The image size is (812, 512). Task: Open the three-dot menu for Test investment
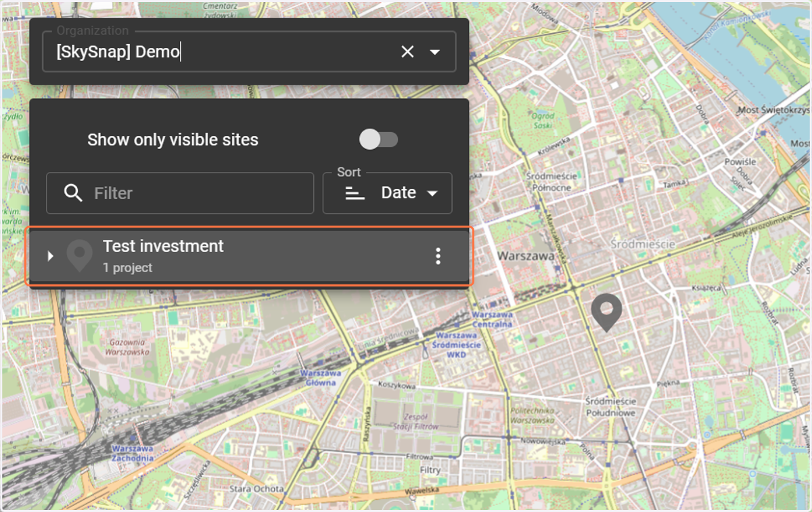438,256
